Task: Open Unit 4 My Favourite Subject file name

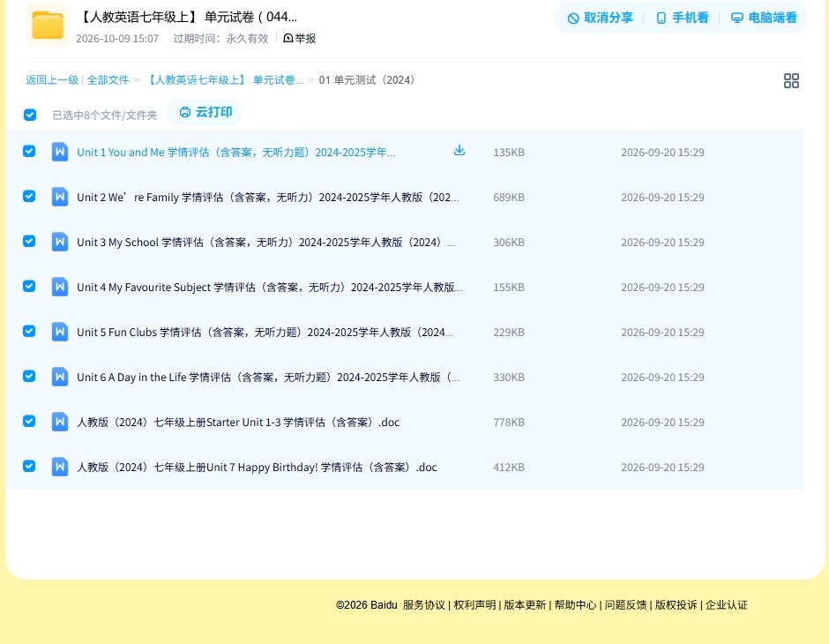Action: [x=270, y=287]
